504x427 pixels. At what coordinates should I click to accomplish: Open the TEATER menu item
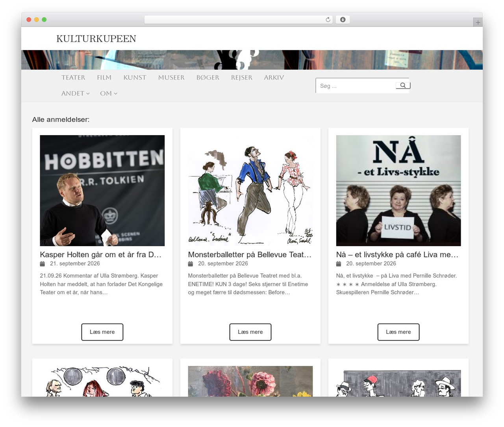click(x=73, y=78)
